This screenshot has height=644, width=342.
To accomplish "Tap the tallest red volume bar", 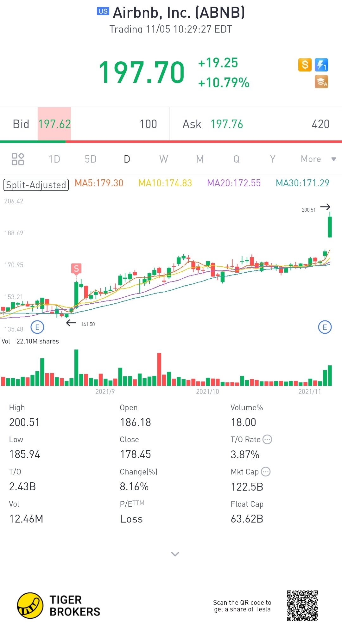I will [x=159, y=369].
